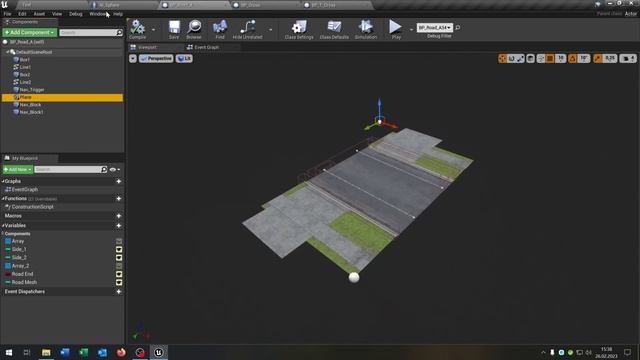The height and width of the screenshot is (360, 640).
Task: Focus Components search field
Action: [91, 32]
